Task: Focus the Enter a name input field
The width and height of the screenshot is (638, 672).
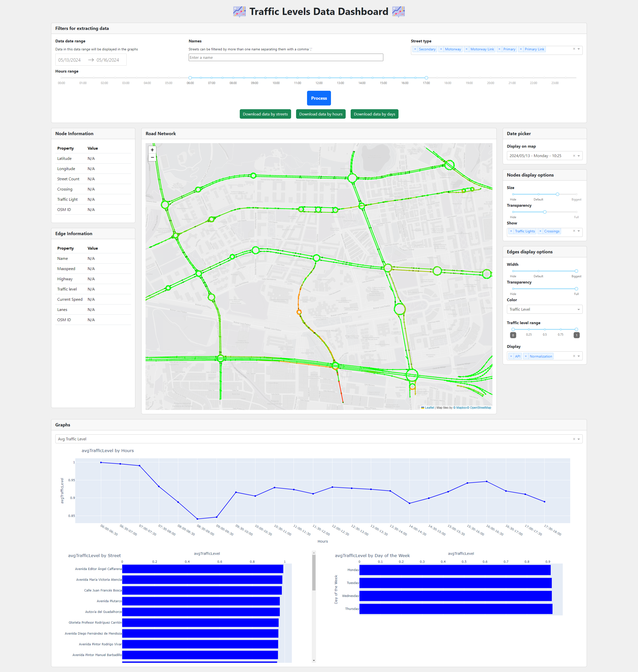Action: point(286,58)
